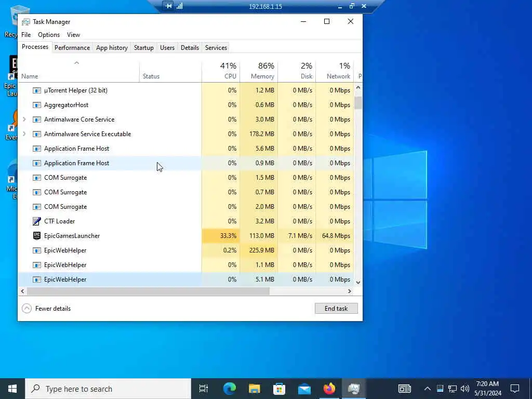The height and width of the screenshot is (399, 532).
Task: Sort processes by Disk column
Action: 297,71
